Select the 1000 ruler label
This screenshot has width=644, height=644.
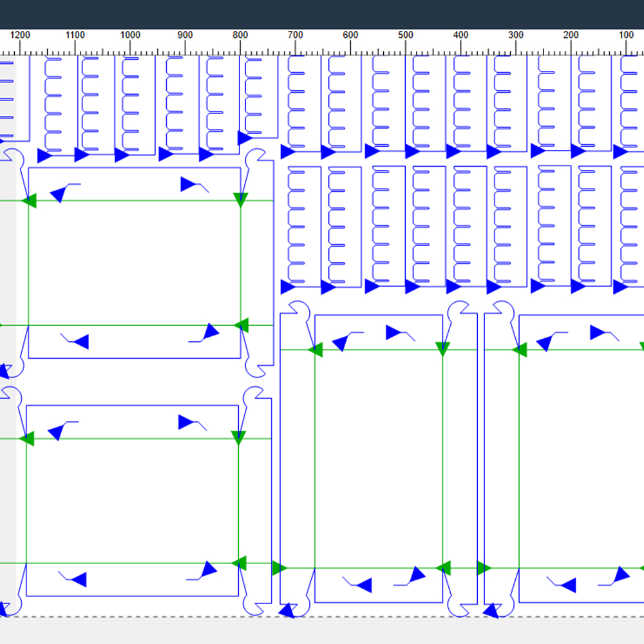(x=130, y=35)
